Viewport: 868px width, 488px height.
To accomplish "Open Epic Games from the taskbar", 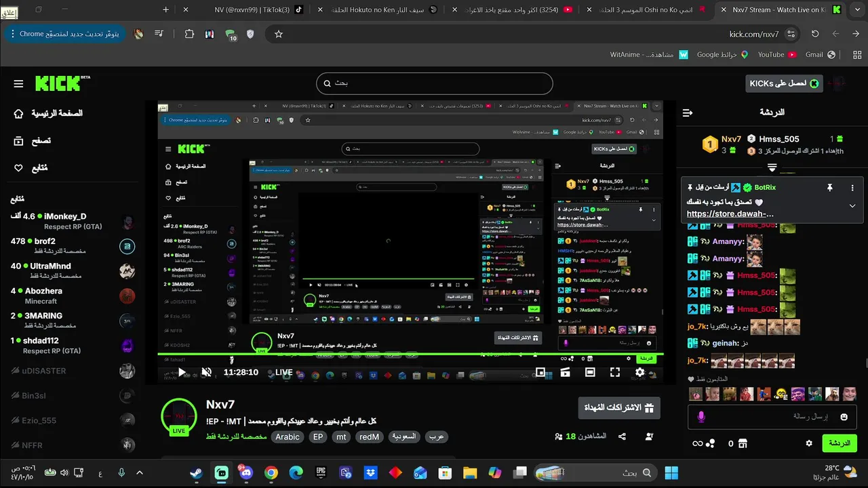I will [321, 472].
